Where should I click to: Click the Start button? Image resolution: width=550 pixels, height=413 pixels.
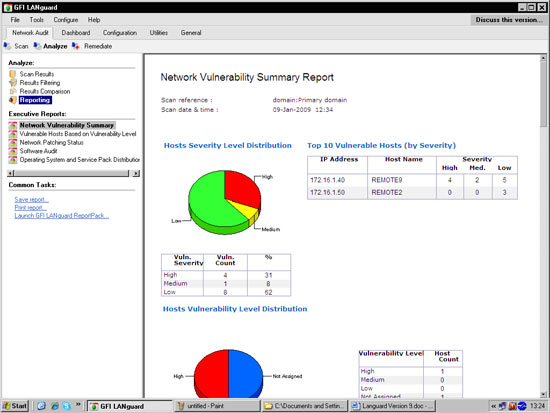click(15, 406)
